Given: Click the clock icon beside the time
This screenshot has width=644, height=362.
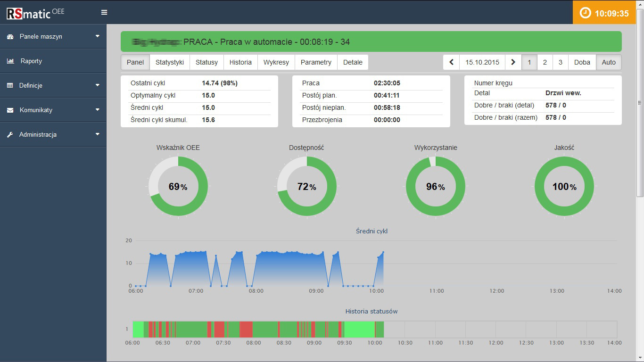Looking at the screenshot, I should (x=585, y=13).
